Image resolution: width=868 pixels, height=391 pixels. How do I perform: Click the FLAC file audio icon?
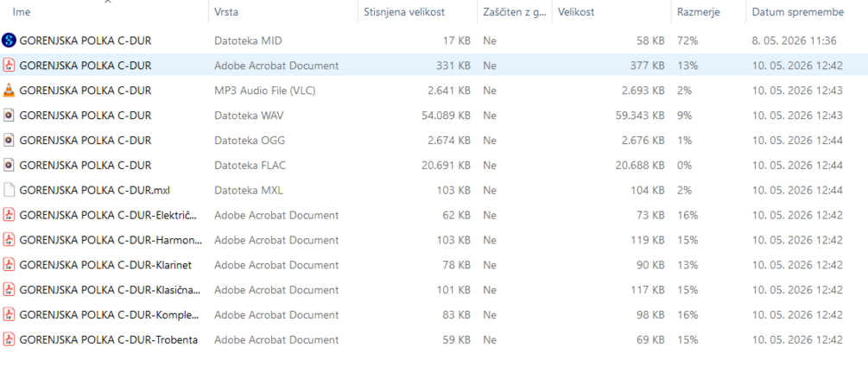click(9, 165)
